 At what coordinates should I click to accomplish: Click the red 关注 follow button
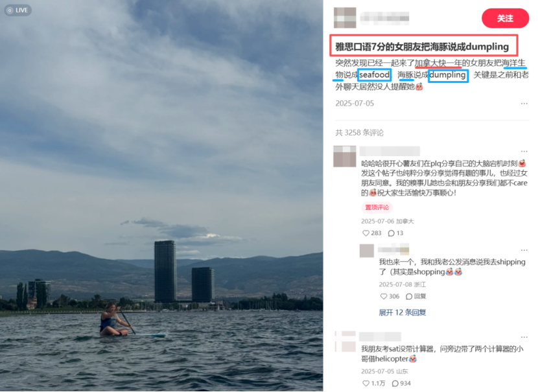pos(505,18)
